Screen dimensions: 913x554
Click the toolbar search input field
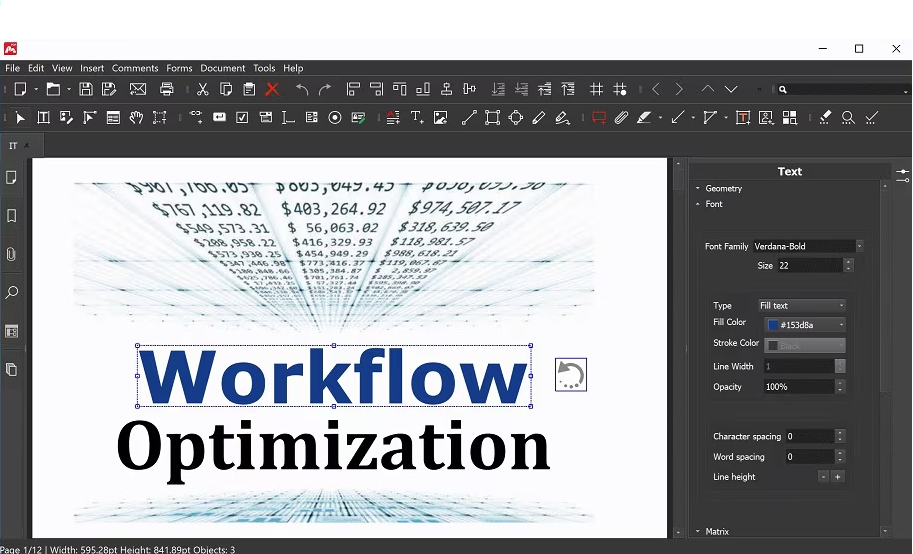pos(845,90)
